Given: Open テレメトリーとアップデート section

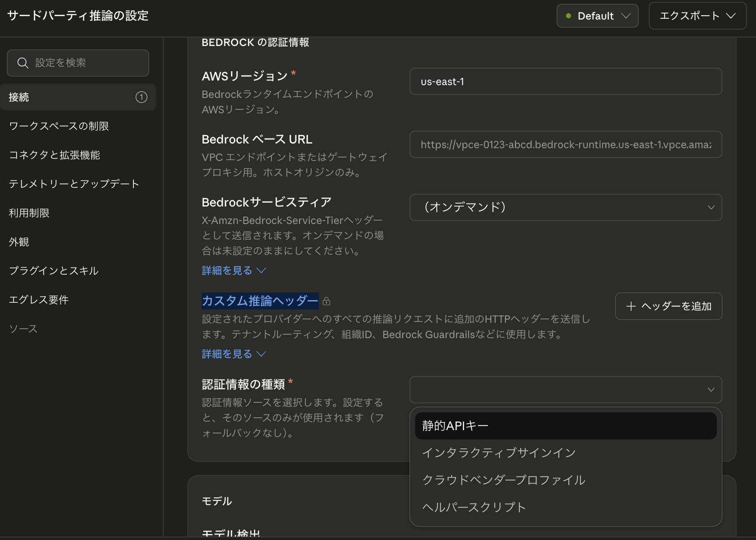Looking at the screenshot, I should [78, 184].
